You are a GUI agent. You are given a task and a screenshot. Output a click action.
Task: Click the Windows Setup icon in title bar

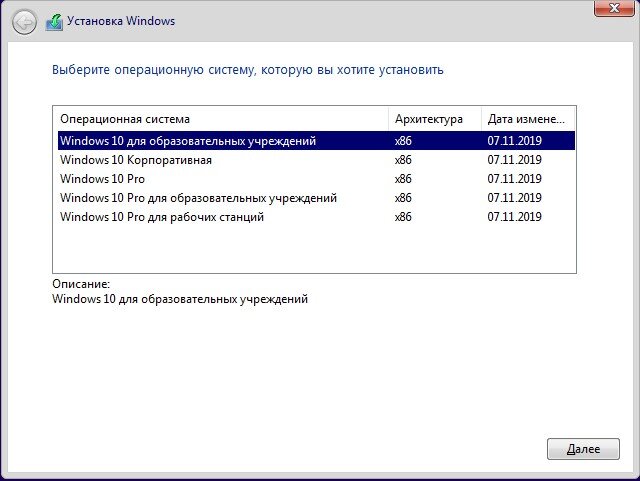click(54, 22)
